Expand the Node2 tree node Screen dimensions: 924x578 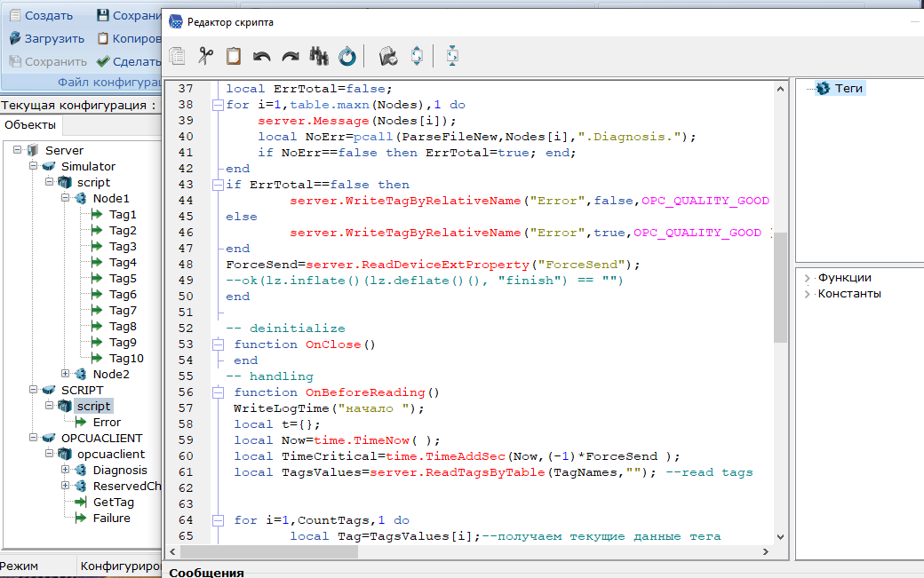[x=65, y=374]
